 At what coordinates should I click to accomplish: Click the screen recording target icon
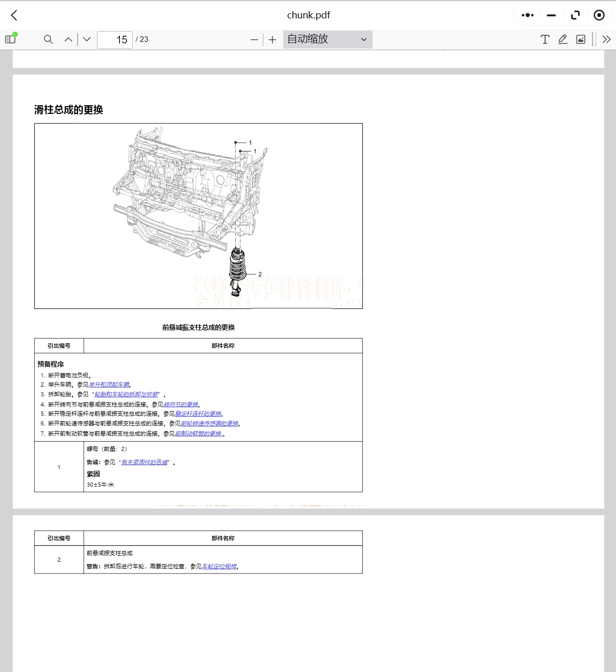pos(599,15)
